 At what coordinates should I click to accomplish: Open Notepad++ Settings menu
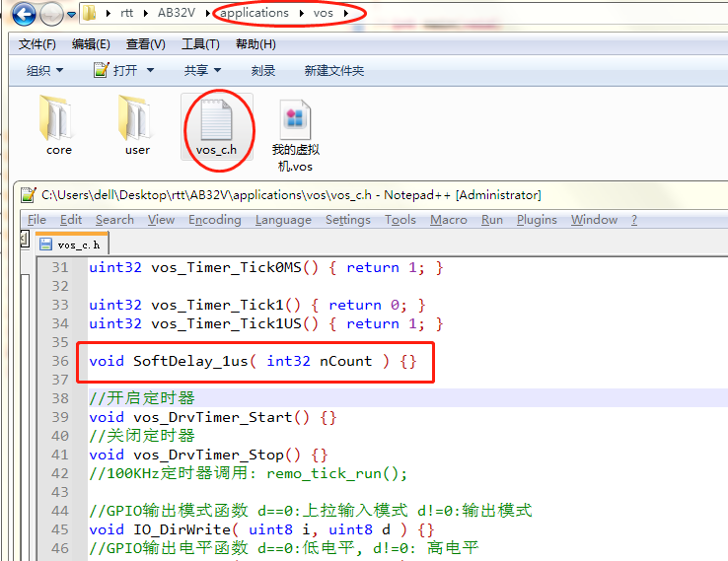click(348, 220)
